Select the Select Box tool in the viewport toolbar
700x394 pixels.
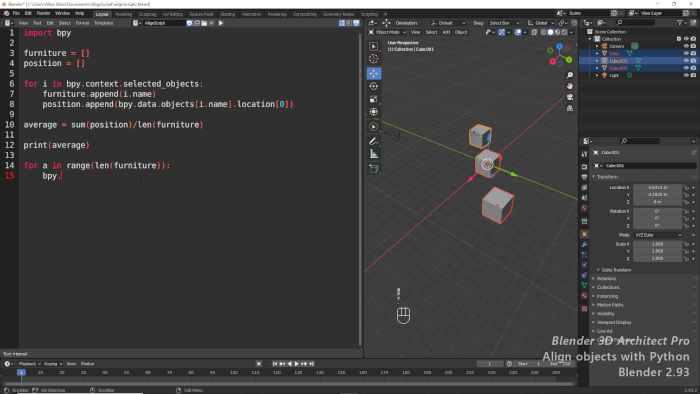pyautogui.click(x=374, y=46)
